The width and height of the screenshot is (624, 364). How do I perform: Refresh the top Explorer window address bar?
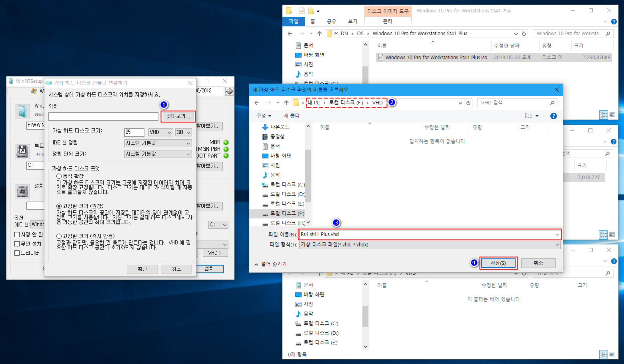pos(524,34)
